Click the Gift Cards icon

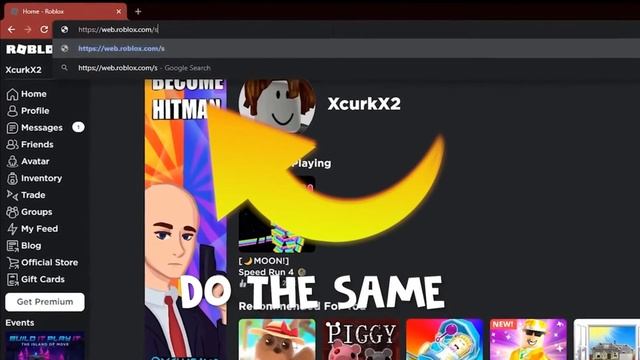pyautogui.click(x=12, y=280)
